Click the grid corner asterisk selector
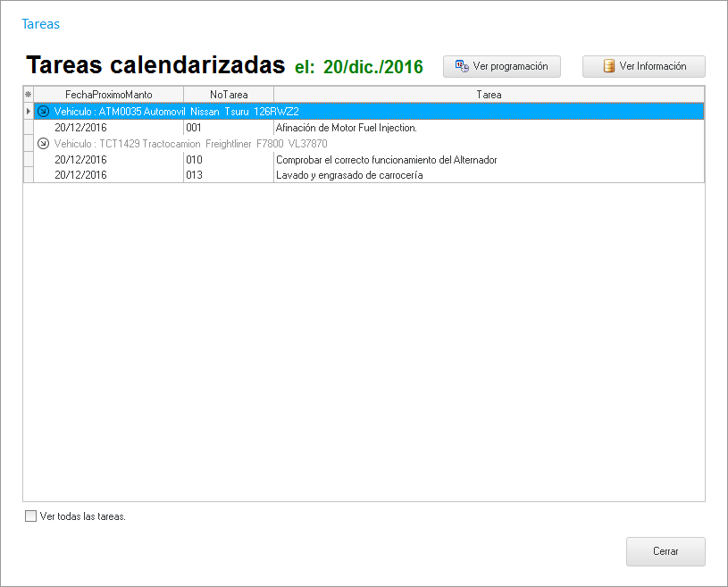 point(28,94)
